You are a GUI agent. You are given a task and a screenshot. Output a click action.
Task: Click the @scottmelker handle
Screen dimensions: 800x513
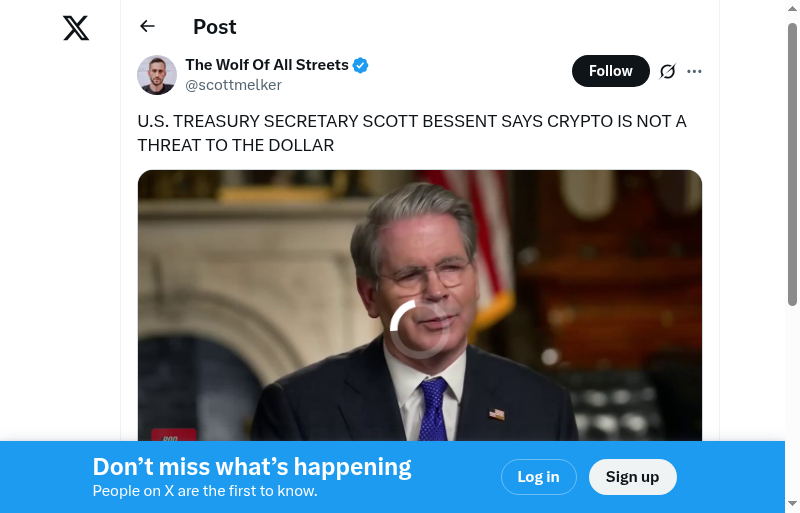tap(233, 86)
